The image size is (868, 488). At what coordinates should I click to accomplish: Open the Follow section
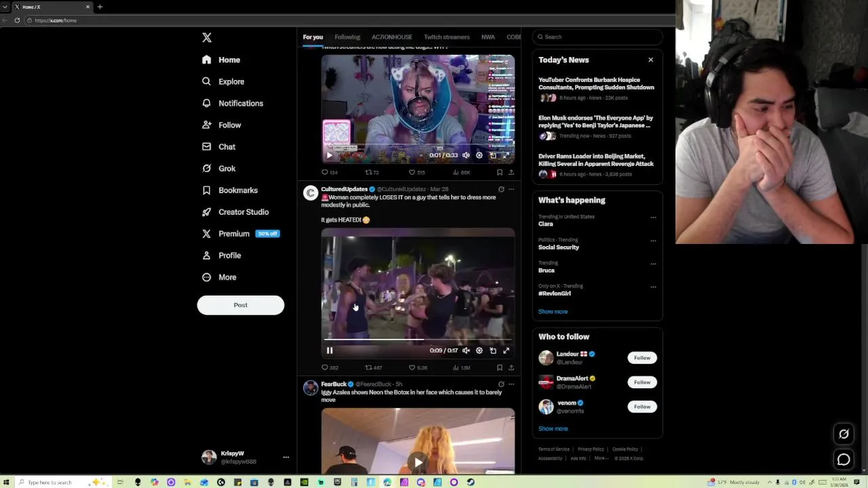222,125
